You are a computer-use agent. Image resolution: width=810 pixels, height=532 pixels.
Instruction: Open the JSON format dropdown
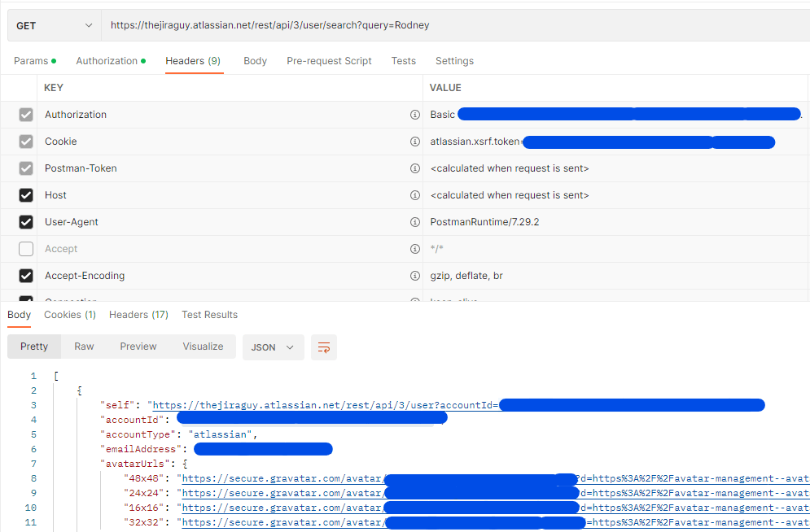click(273, 347)
